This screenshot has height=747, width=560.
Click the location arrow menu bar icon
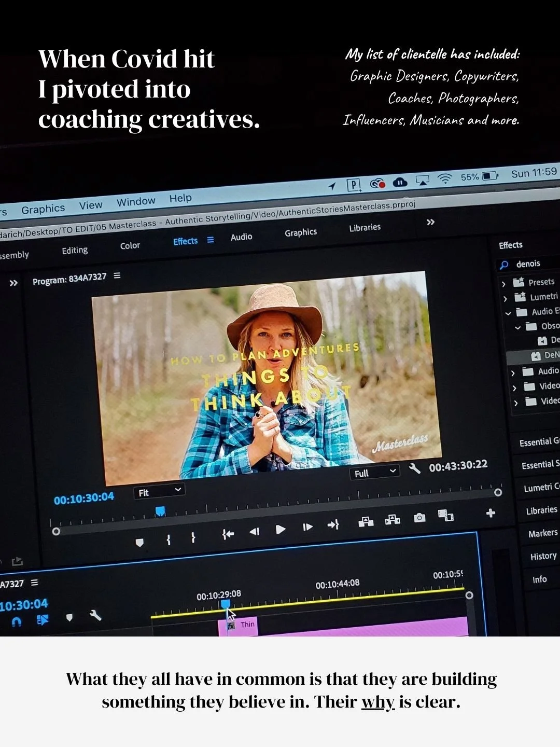(332, 186)
